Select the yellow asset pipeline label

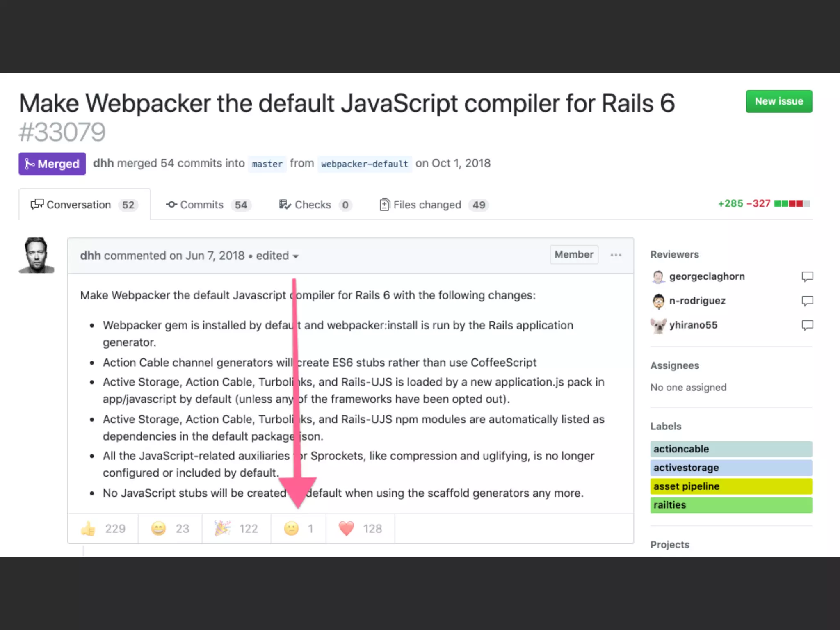[731, 486]
